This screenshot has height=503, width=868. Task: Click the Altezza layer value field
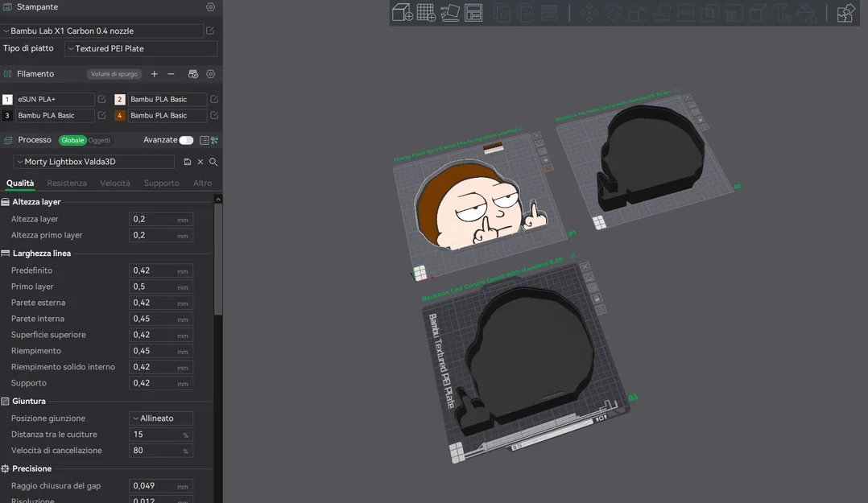tap(161, 219)
